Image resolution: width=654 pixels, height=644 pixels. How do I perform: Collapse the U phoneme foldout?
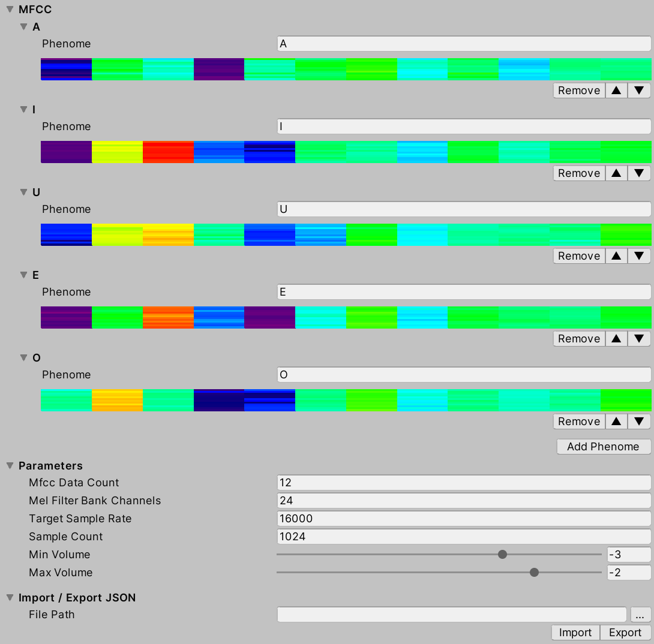click(x=24, y=192)
